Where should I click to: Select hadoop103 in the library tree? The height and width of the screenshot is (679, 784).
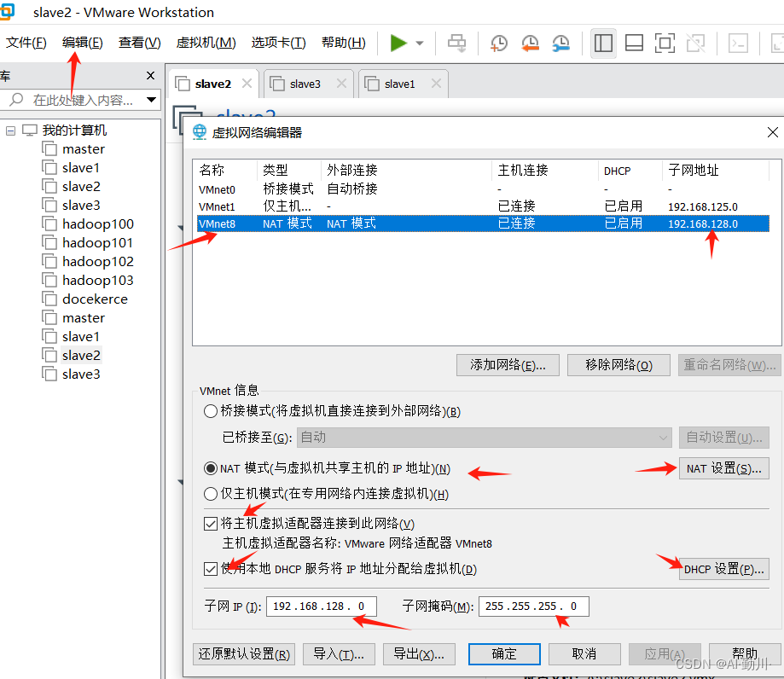click(x=97, y=281)
